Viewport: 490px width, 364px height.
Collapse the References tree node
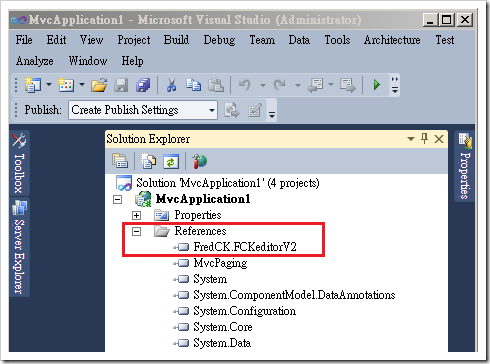click(x=136, y=231)
